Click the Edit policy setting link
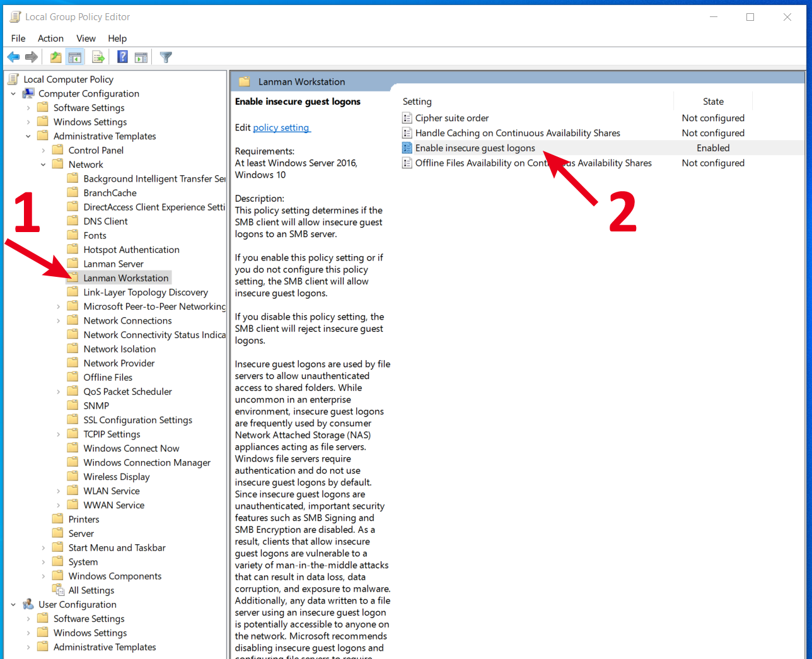 [x=281, y=127]
